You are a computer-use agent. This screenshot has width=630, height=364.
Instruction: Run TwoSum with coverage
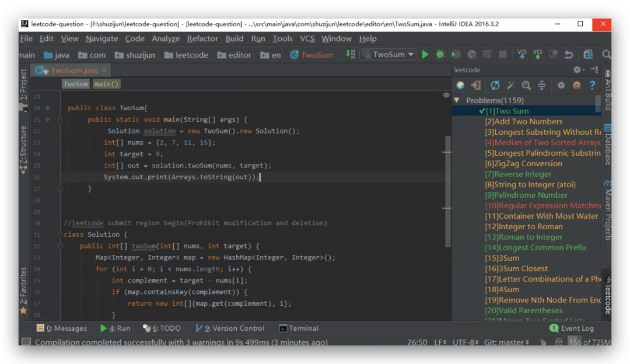[456, 54]
